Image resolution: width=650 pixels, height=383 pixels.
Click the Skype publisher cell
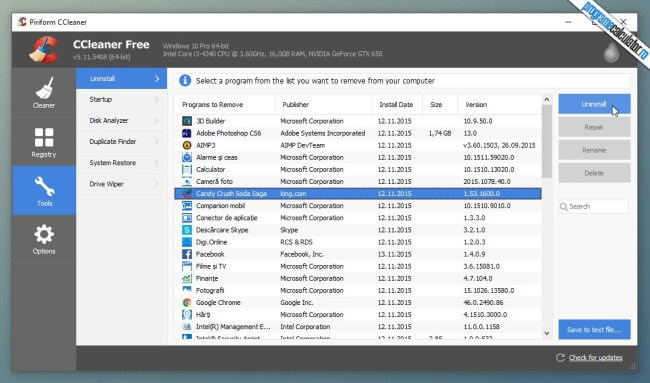289,230
